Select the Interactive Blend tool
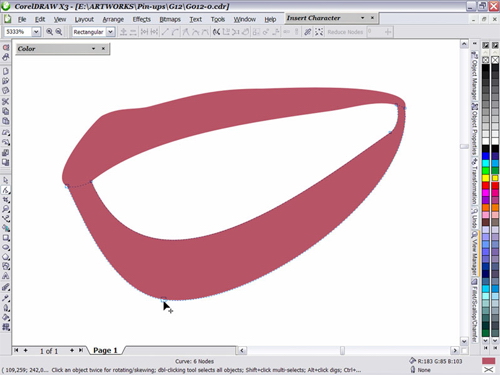The height and width of the screenshot is (375, 500). point(6,287)
